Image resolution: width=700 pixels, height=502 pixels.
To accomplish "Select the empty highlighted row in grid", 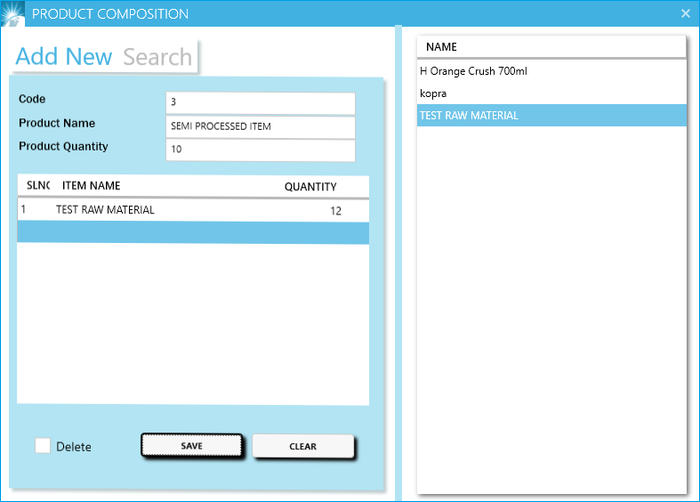I will click(193, 233).
